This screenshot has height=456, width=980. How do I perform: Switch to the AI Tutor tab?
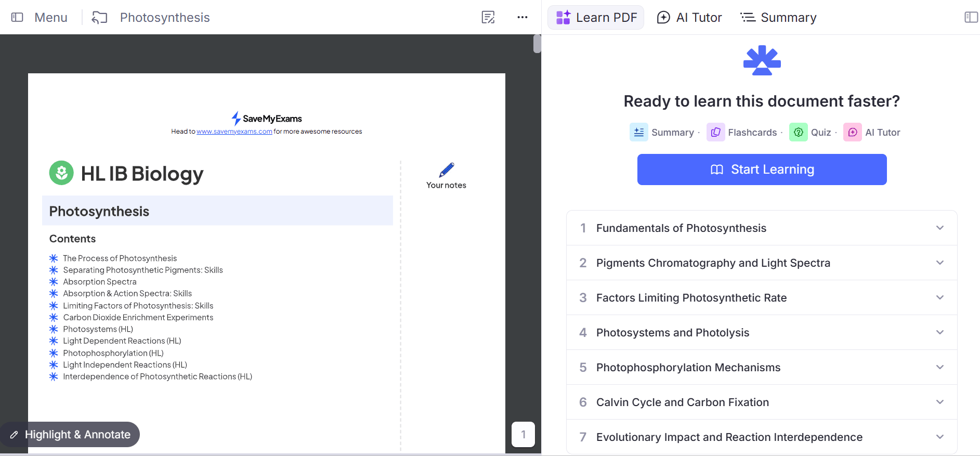(x=689, y=17)
